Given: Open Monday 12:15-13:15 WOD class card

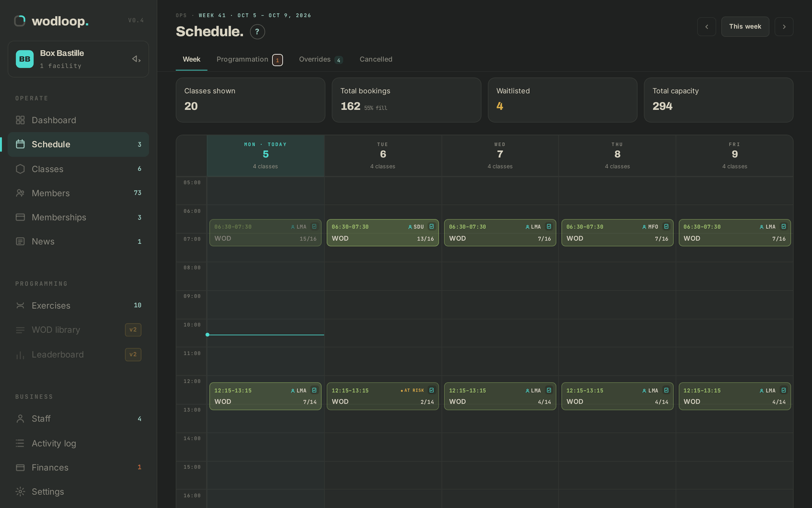Looking at the screenshot, I should 265,396.
